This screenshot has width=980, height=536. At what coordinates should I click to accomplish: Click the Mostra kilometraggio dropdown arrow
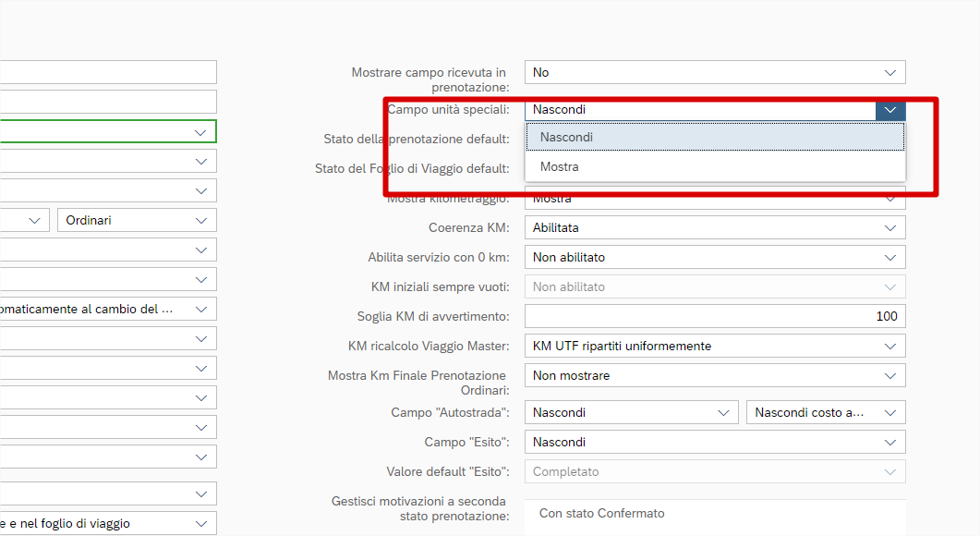pos(889,199)
